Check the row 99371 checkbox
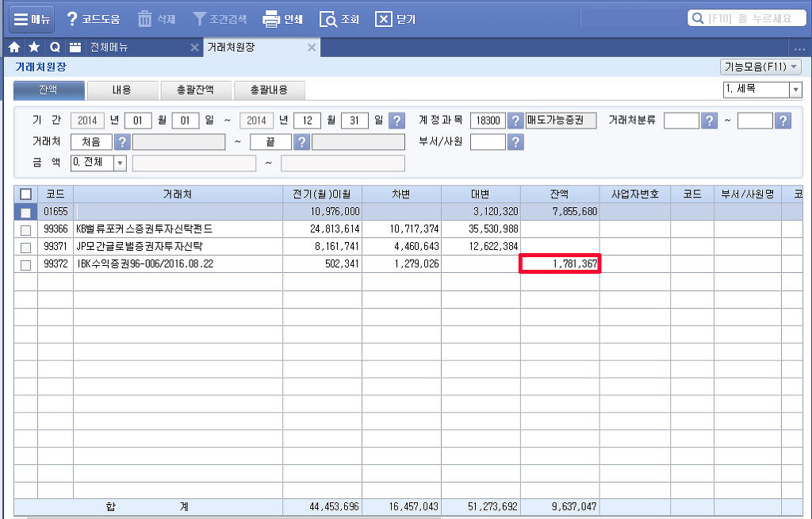 tap(25, 248)
